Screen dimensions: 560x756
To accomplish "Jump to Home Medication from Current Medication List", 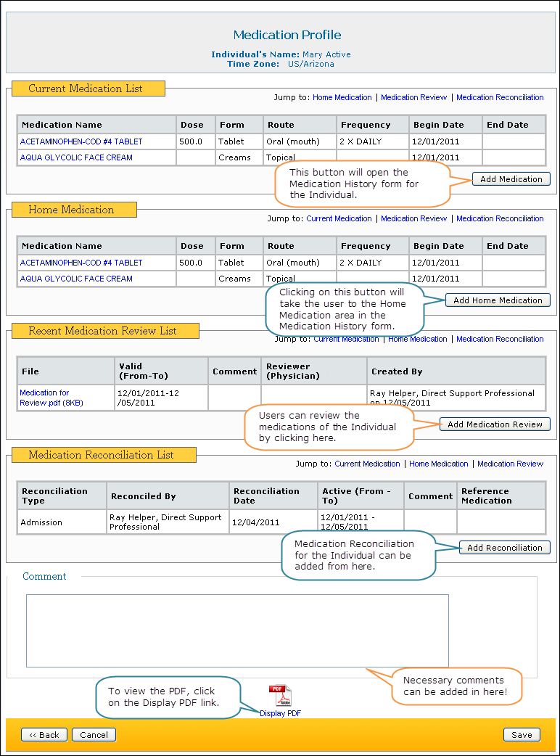I will tap(342, 97).
